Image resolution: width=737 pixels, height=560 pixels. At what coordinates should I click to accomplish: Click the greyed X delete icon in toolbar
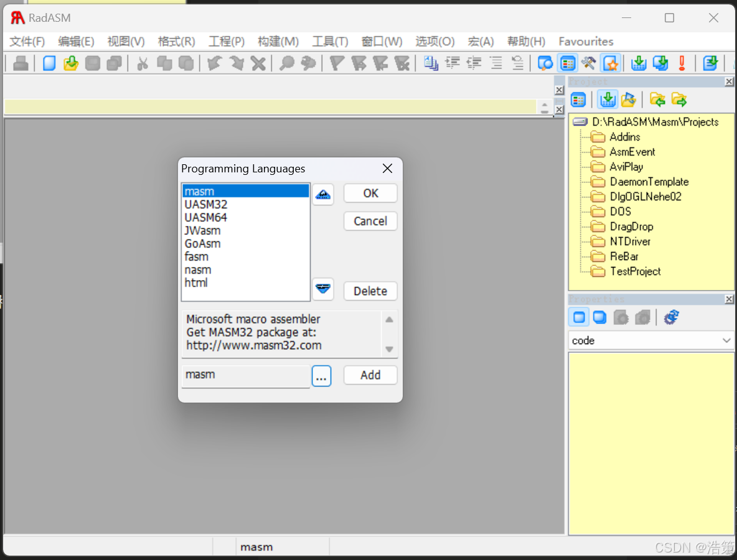tap(258, 63)
